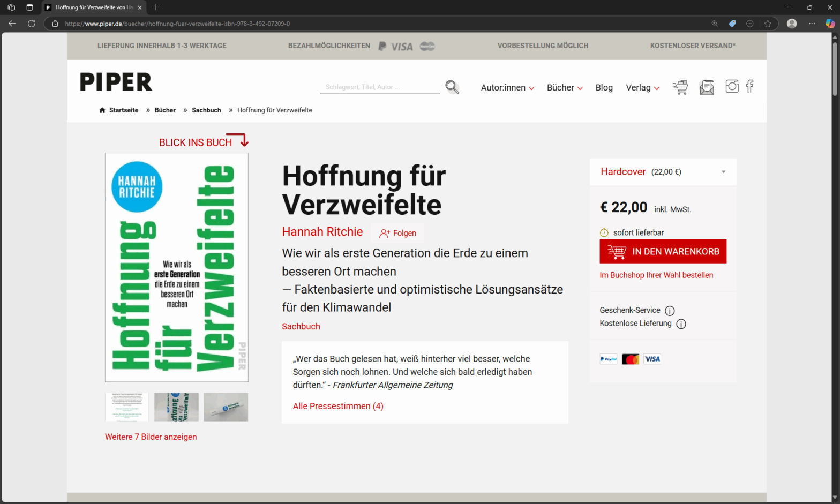This screenshot has width=840, height=504.
Task: Open the newsletter envelope icon
Action: tap(707, 87)
